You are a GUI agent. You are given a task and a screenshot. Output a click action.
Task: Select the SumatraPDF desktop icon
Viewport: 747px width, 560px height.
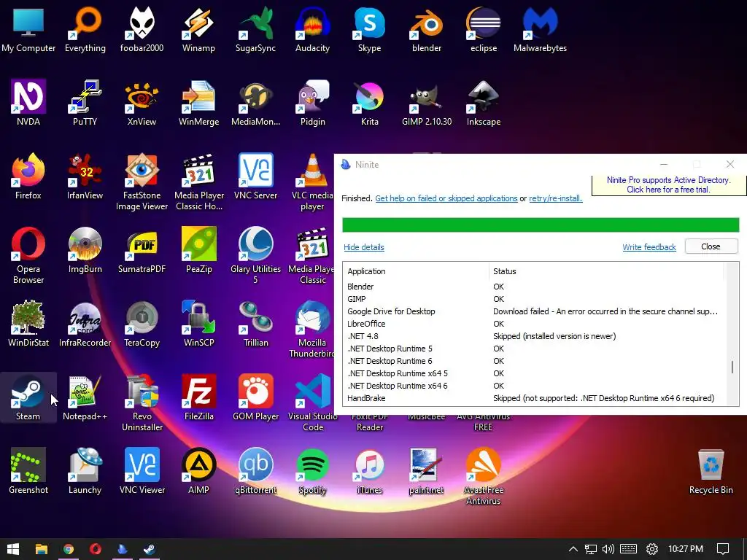click(x=142, y=251)
